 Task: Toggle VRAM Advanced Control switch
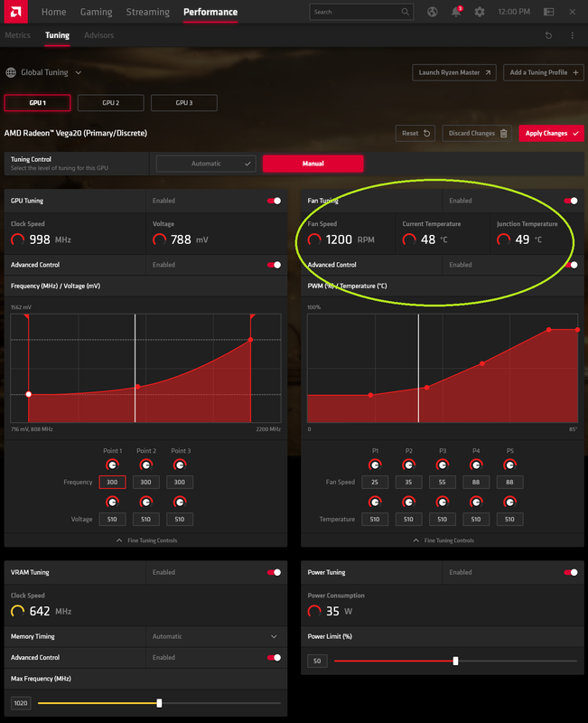[275, 658]
